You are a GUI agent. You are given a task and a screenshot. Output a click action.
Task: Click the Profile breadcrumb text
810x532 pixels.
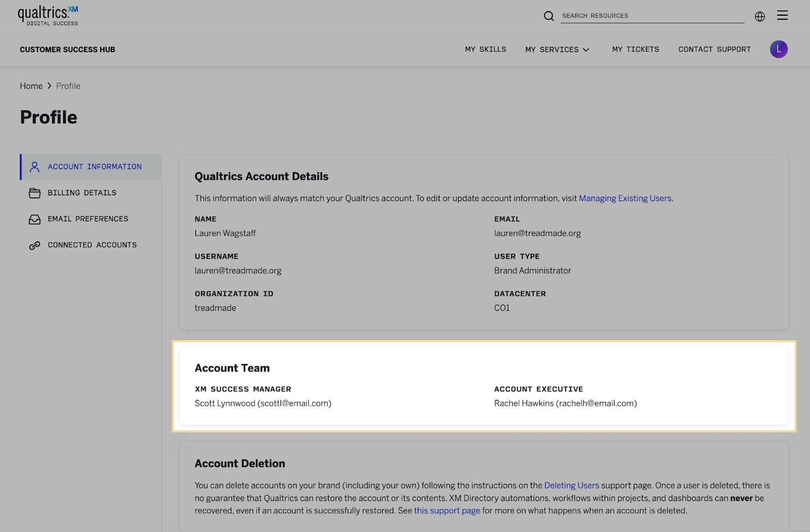click(68, 86)
